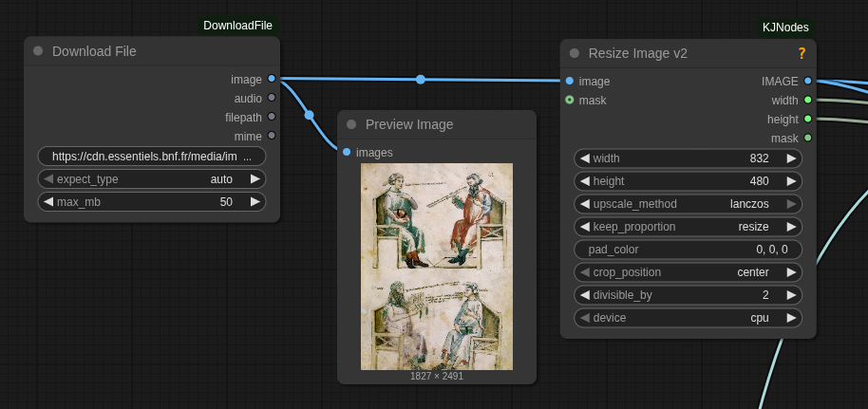This screenshot has width=868, height=409.
Task: Collapse the Preview Image node via its dot
Action: (351, 124)
